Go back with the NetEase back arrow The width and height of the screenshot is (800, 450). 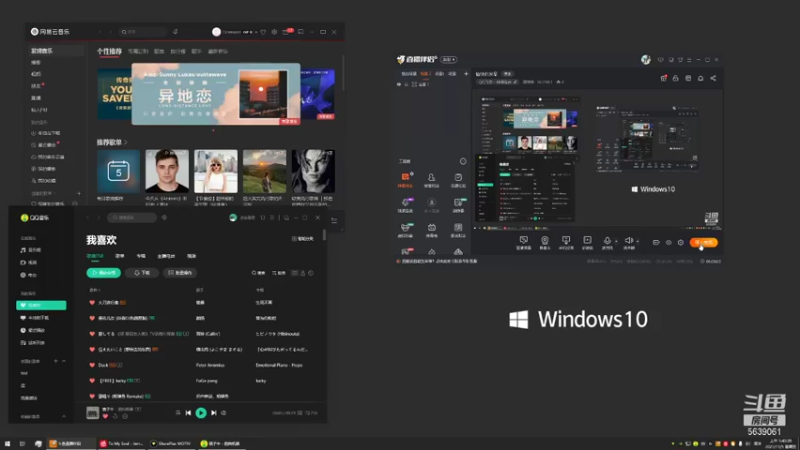(x=100, y=32)
